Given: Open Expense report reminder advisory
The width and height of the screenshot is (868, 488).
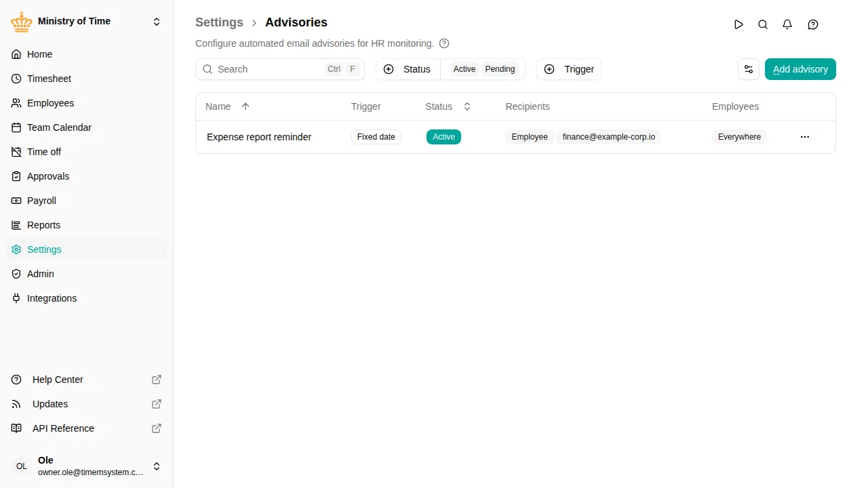Looking at the screenshot, I should [259, 137].
